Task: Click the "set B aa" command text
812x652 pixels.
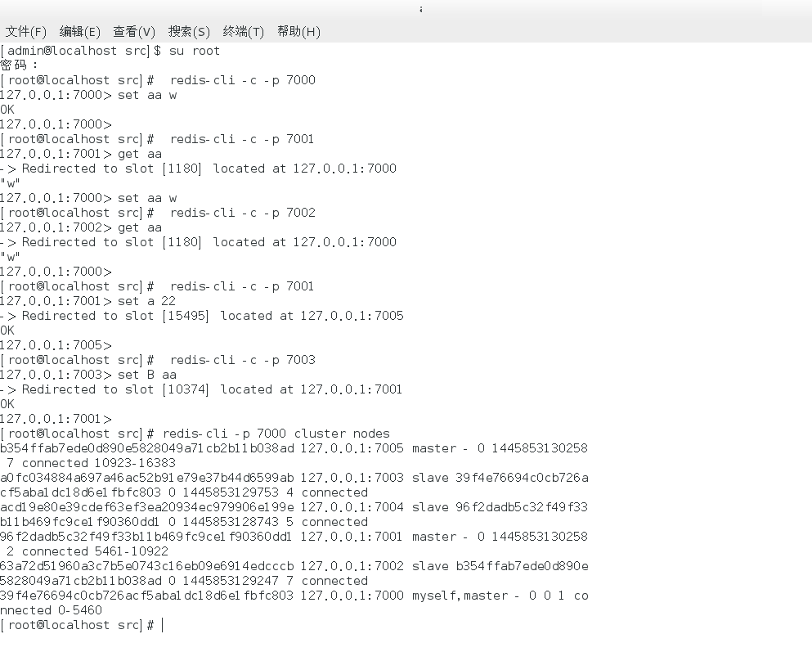Action: tap(147, 375)
